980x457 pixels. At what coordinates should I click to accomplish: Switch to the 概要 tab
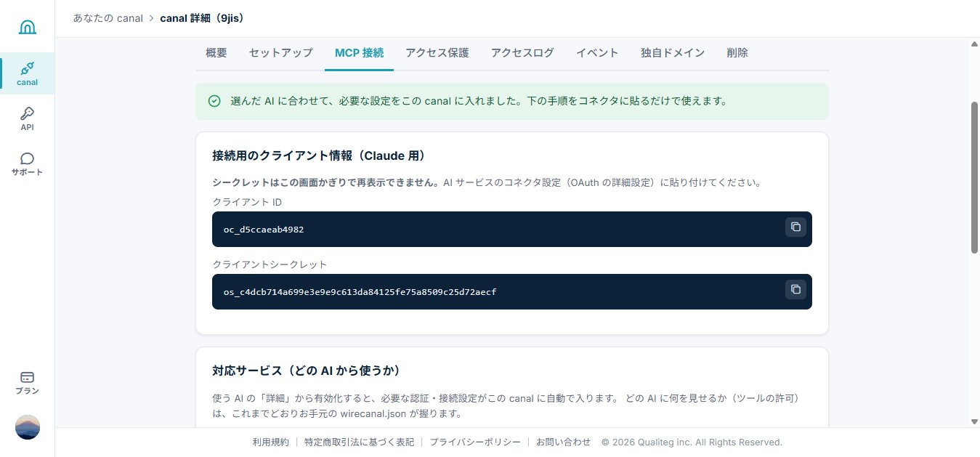pos(216,53)
